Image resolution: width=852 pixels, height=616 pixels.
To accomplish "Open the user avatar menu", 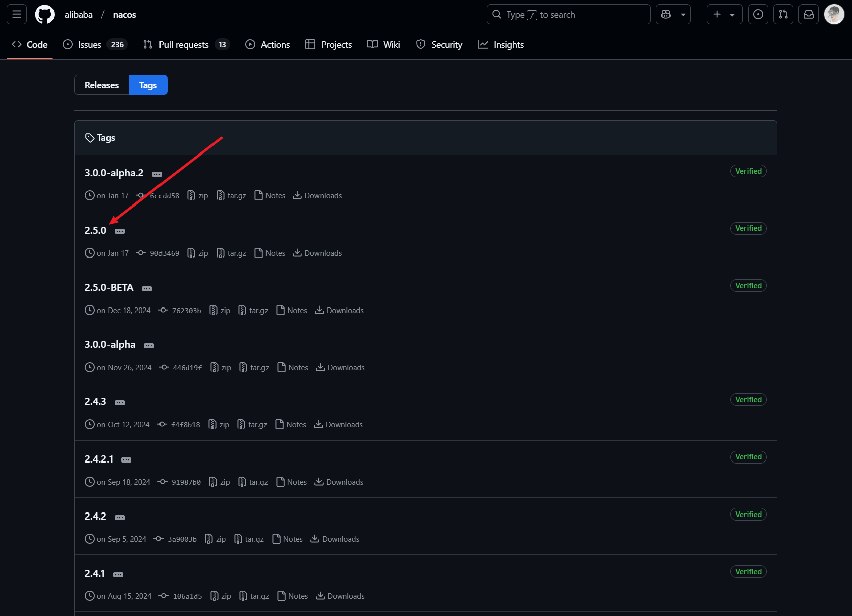I will tap(834, 15).
